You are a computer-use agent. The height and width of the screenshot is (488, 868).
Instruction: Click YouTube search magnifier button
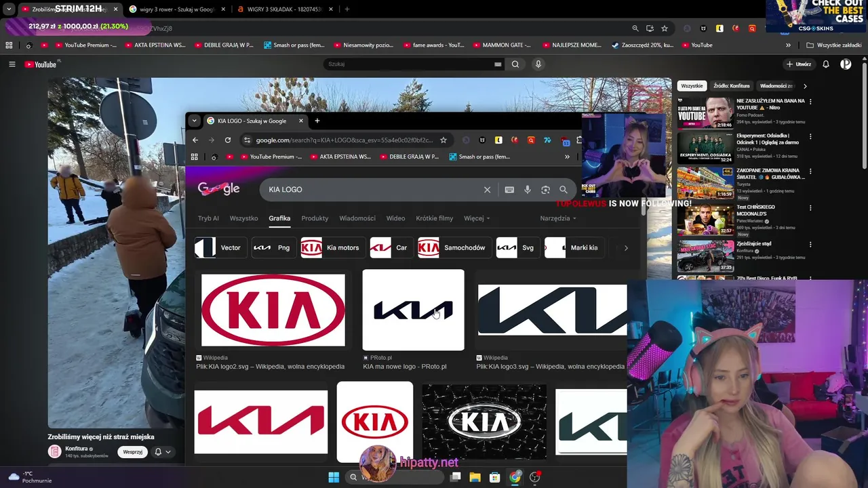point(515,64)
